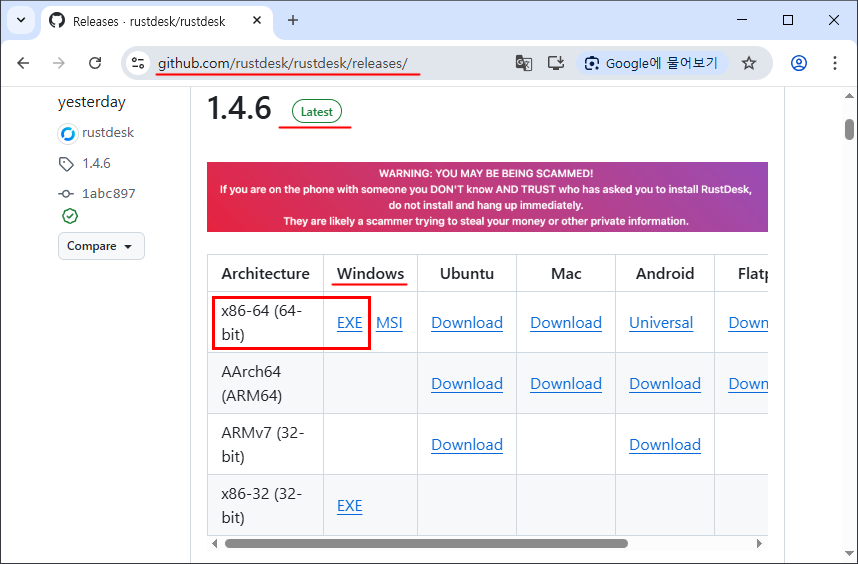
Task: Bookmark this page with the star icon
Action: pyautogui.click(x=749, y=63)
